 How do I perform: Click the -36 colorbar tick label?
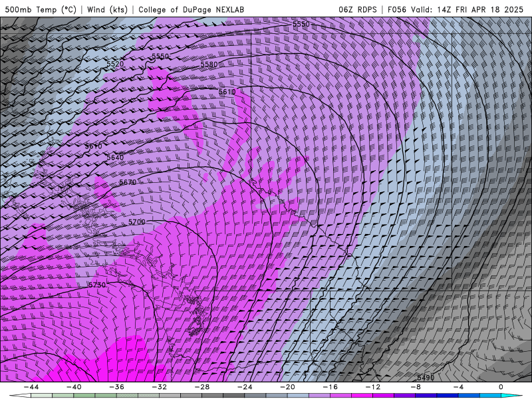pos(117,387)
